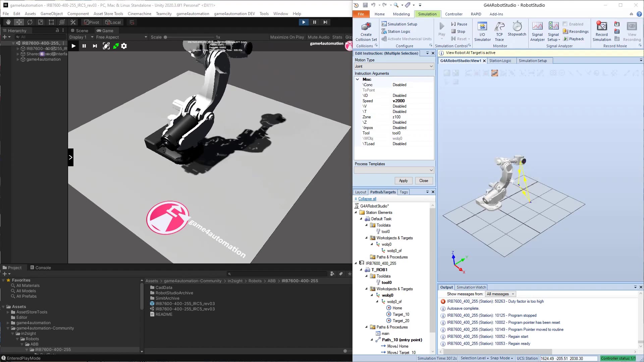This screenshot has height=362, width=644.
Task: Click Apply in the Edit Instruction panel
Action: pos(403,181)
